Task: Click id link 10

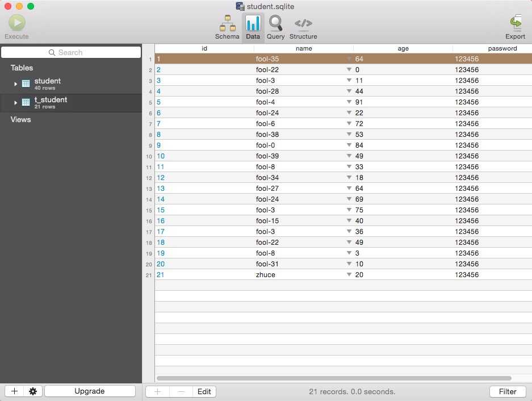Action: point(161,156)
